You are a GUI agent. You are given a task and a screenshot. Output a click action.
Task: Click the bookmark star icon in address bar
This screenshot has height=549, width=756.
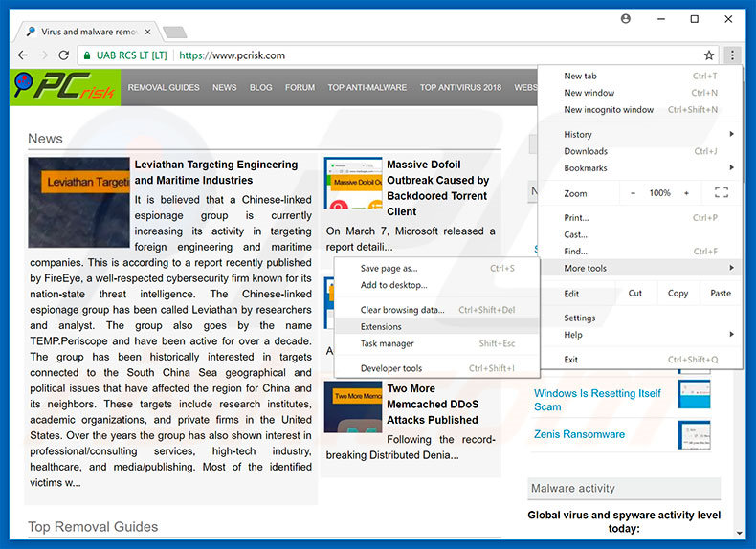pyautogui.click(x=709, y=55)
